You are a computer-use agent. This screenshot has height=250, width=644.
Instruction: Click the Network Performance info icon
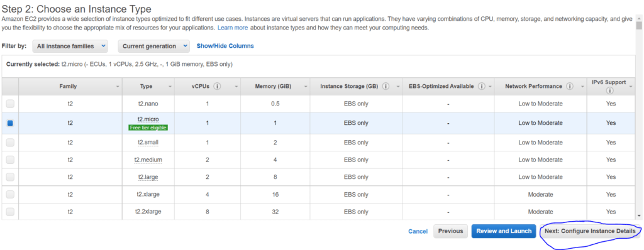(570, 86)
